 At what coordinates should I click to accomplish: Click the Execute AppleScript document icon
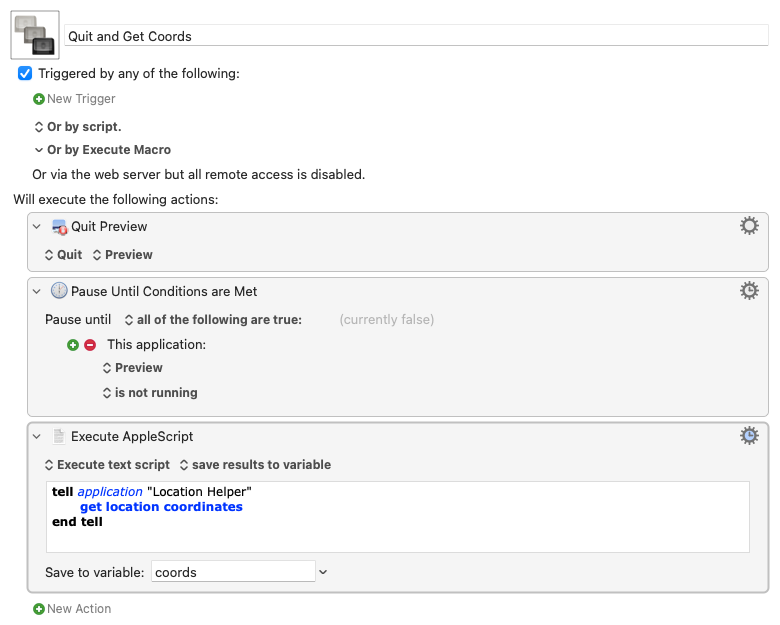click(x=59, y=436)
